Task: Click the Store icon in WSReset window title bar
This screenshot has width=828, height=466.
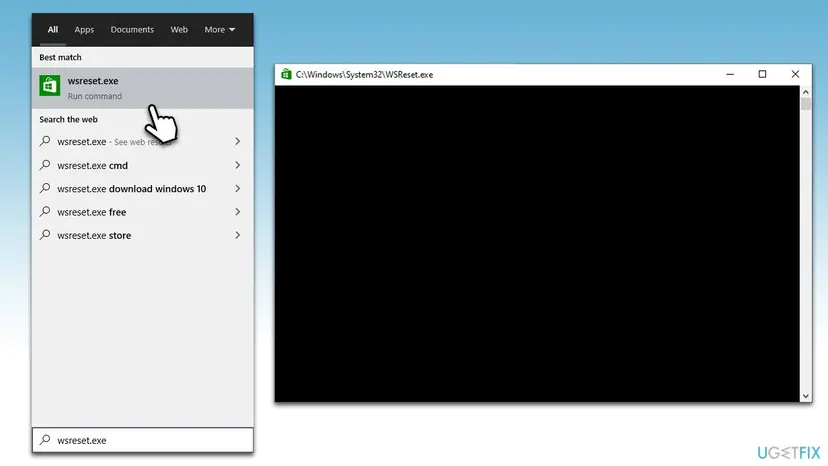Action: 286,74
